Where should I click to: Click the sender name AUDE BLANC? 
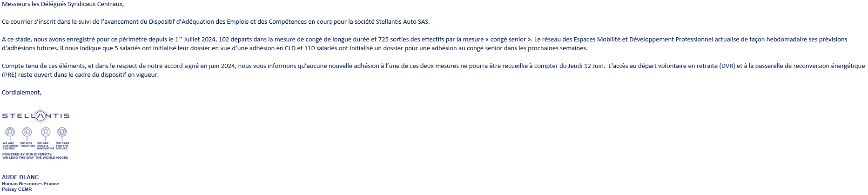(x=20, y=177)
